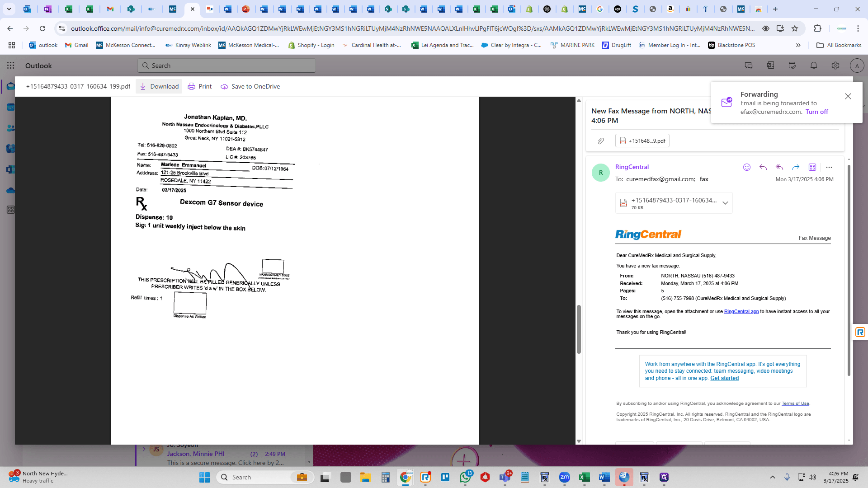
Task: Open My Day calendar-check icon
Action: (792, 66)
